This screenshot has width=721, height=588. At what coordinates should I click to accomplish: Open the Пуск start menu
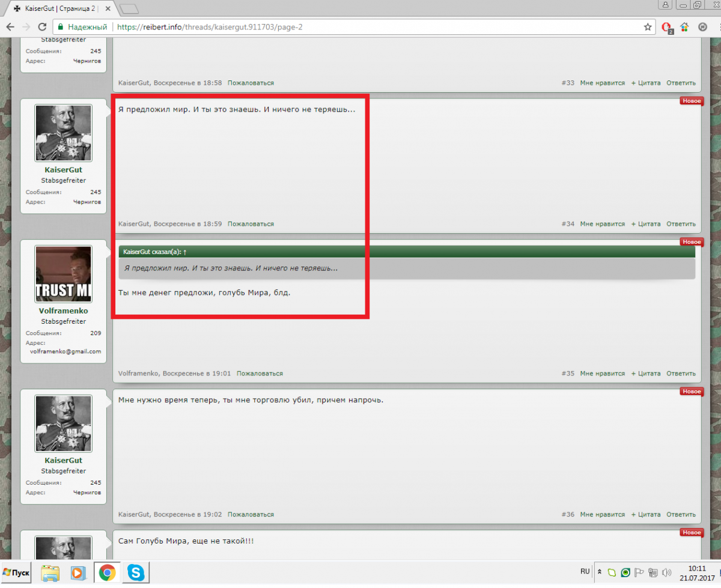pos(17,573)
